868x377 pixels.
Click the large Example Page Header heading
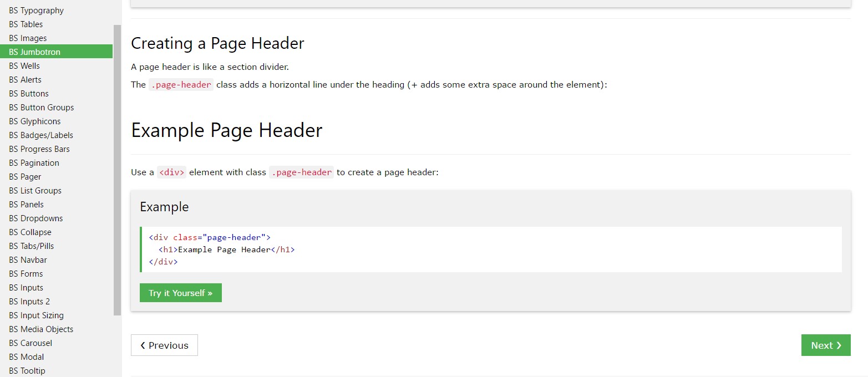[x=226, y=130]
